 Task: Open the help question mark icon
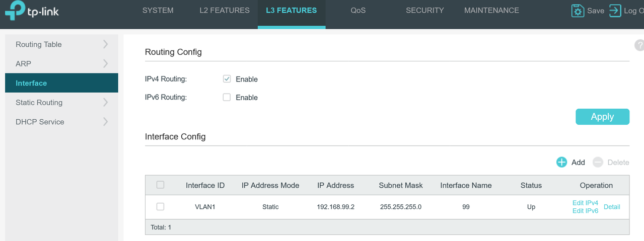639,46
